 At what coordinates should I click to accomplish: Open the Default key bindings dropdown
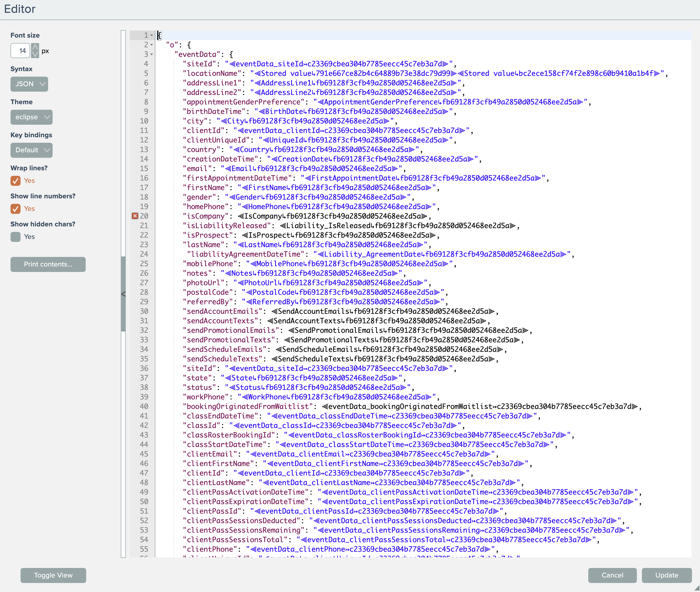coord(32,150)
